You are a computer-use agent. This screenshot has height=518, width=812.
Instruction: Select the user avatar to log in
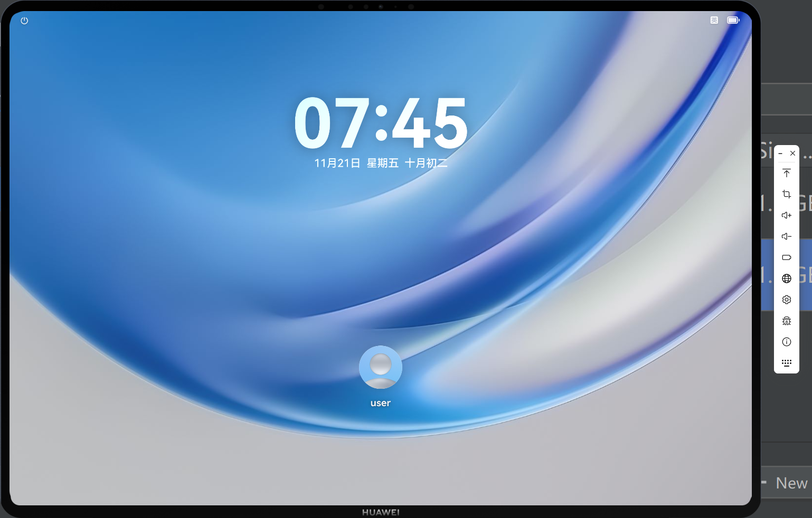[381, 367]
